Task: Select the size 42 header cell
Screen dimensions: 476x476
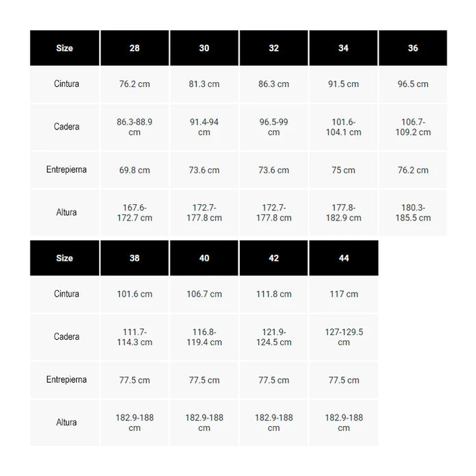Action: 274,258
